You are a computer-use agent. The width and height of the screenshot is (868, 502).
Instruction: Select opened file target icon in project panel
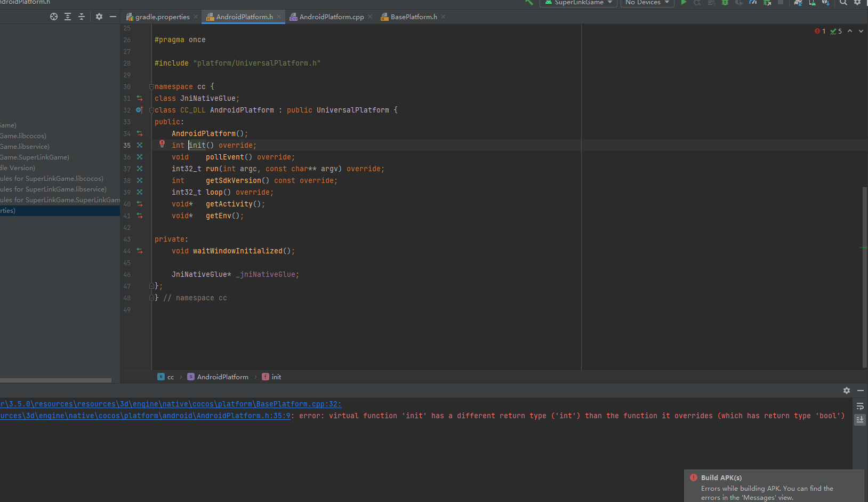[x=54, y=17]
